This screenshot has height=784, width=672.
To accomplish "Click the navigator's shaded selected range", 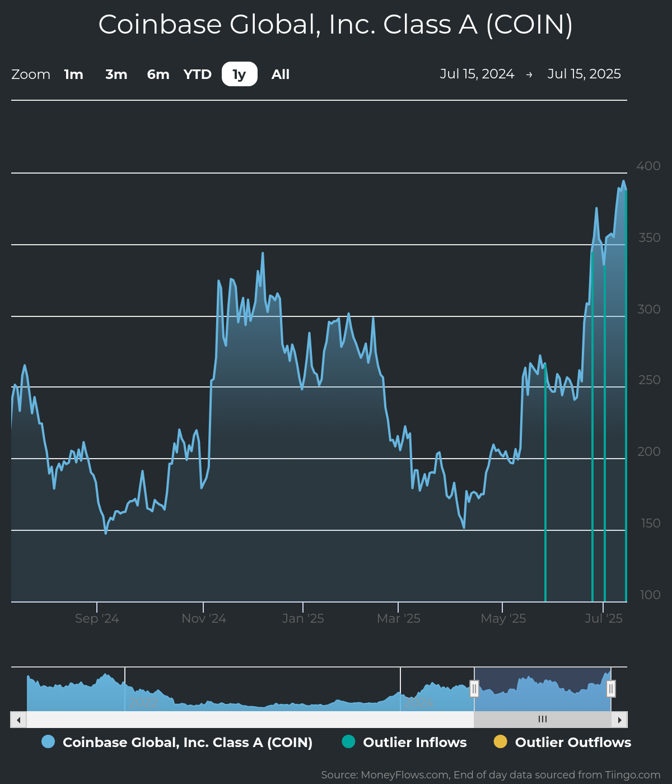I will tap(543, 689).
